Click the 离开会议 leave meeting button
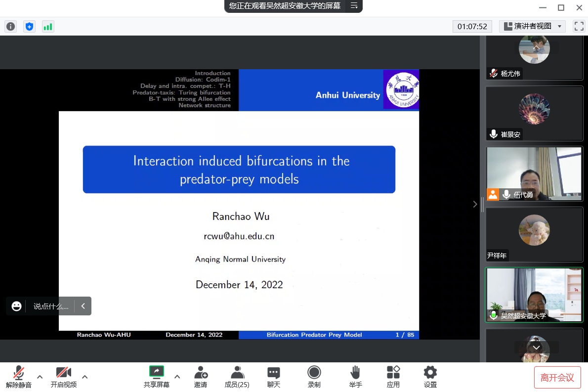 point(557,378)
